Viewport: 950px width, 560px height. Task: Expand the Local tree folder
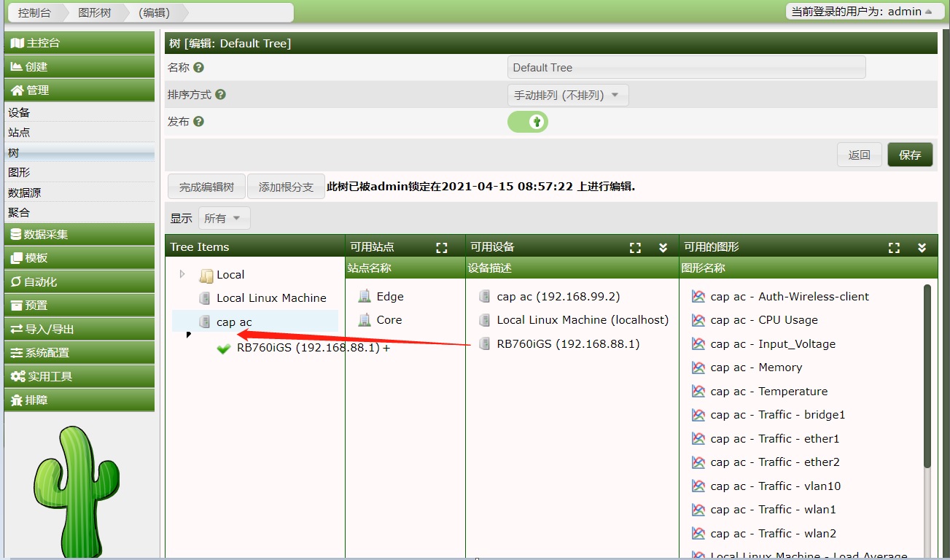182,274
